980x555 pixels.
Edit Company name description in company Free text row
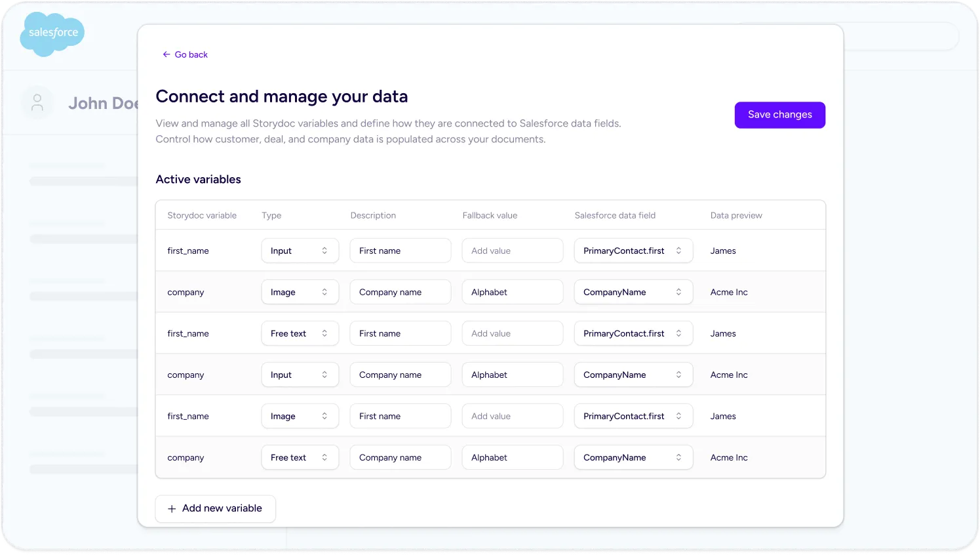pos(401,457)
